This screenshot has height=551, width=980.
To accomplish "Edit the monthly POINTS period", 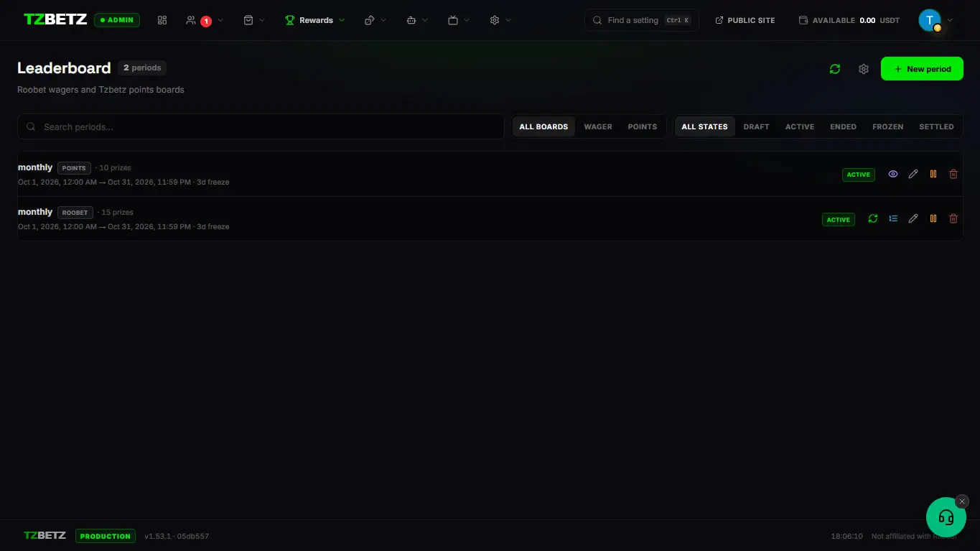I will (913, 174).
